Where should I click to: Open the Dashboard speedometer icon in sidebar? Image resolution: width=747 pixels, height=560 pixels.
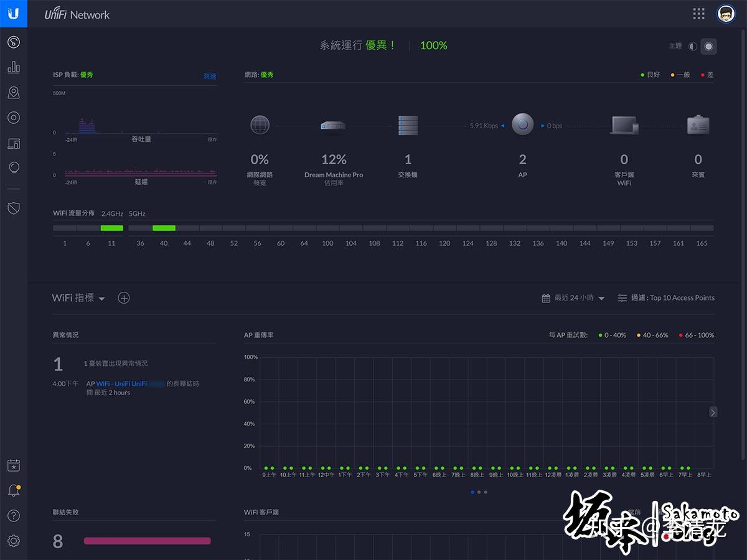(14, 42)
